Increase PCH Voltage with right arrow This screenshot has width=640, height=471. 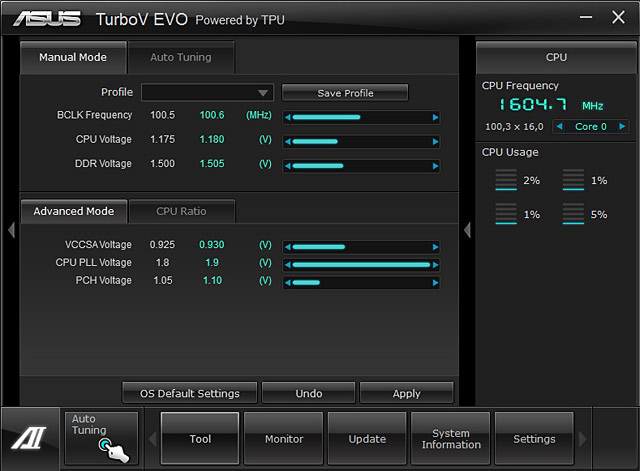point(435,282)
